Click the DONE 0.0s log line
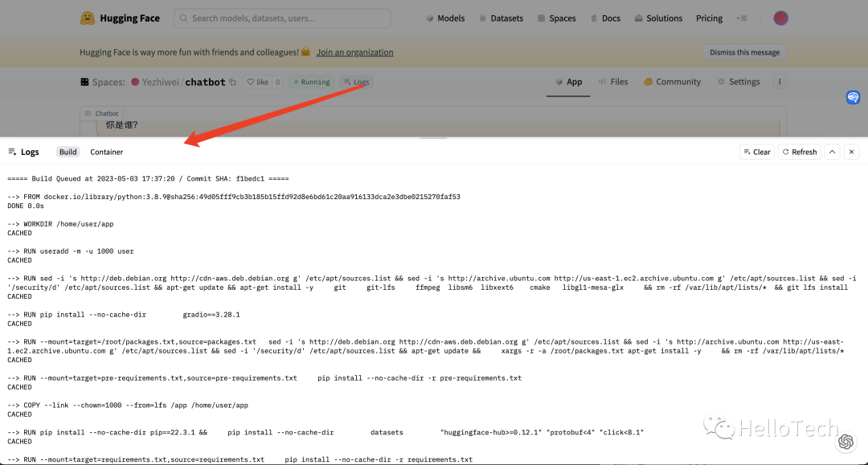The image size is (868, 465). (x=26, y=206)
